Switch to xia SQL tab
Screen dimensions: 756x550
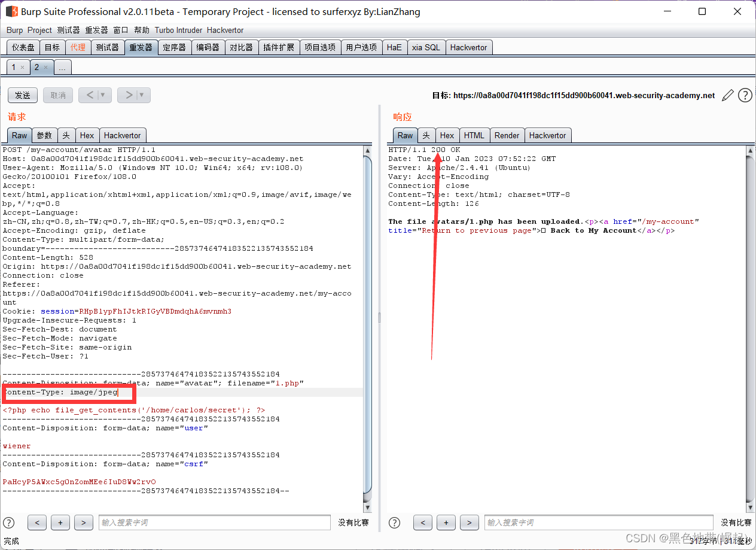pyautogui.click(x=426, y=47)
